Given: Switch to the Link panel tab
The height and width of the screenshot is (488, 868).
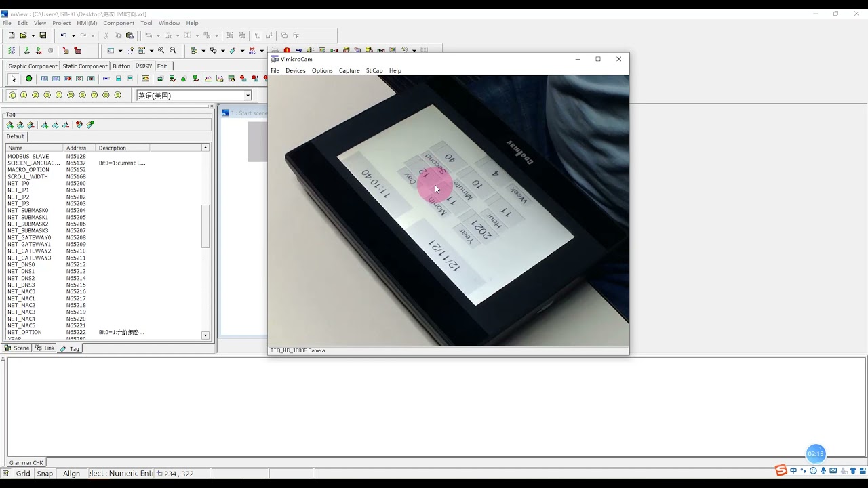Looking at the screenshot, I should pyautogui.click(x=45, y=348).
